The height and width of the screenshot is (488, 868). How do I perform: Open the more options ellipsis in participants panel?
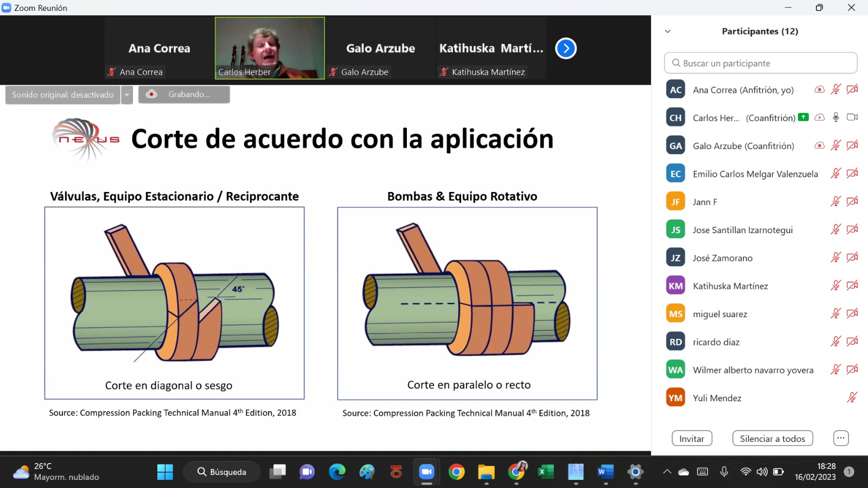pyautogui.click(x=840, y=438)
